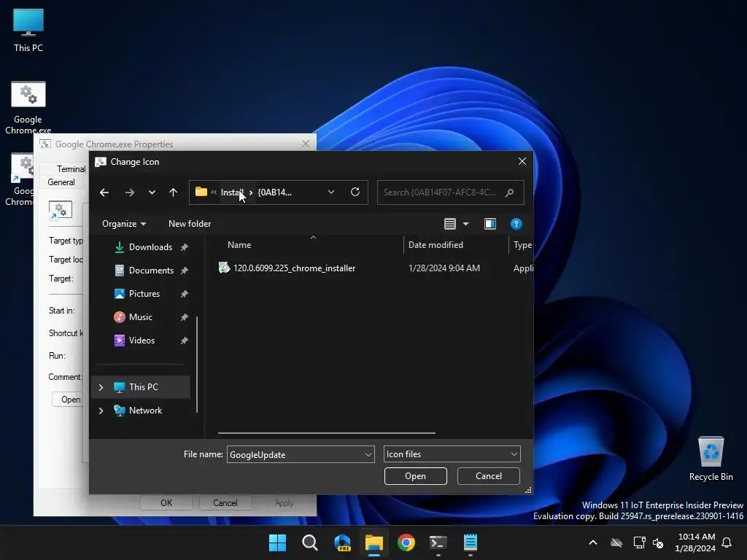Click the Install breadcrumb segment
The width and height of the screenshot is (747, 560).
[x=232, y=192]
